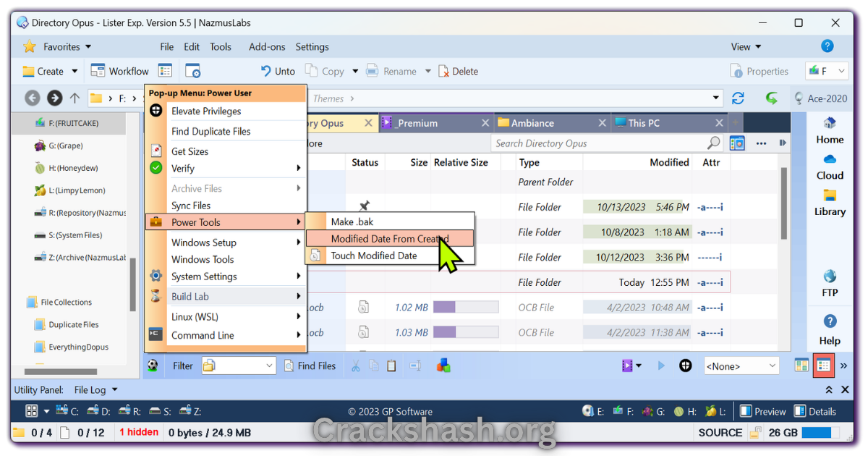Open the Rename dropdown arrow
Screen dimensions: 868x456
click(x=427, y=71)
